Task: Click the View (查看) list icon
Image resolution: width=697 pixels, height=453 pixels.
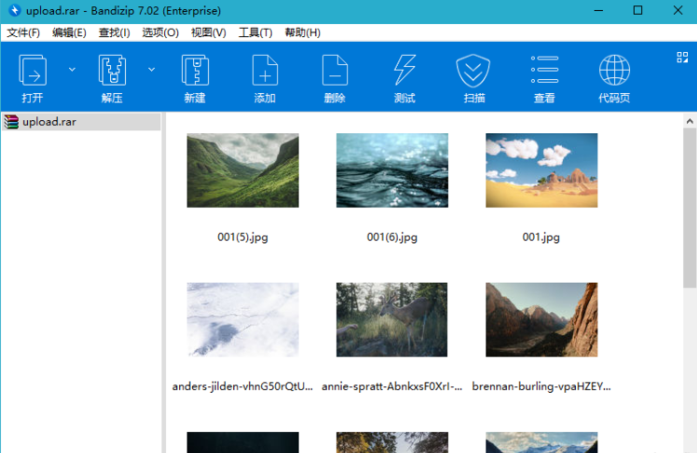Action: [545, 69]
